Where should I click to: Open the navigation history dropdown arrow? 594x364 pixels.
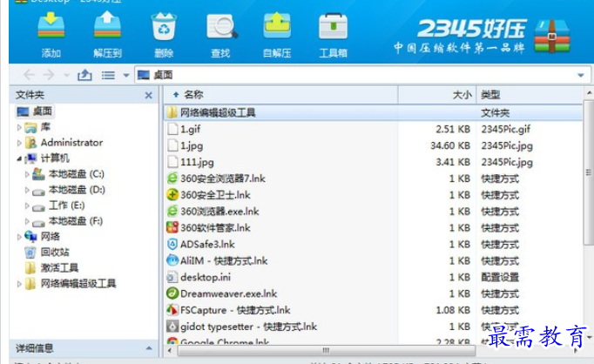[x=67, y=76]
